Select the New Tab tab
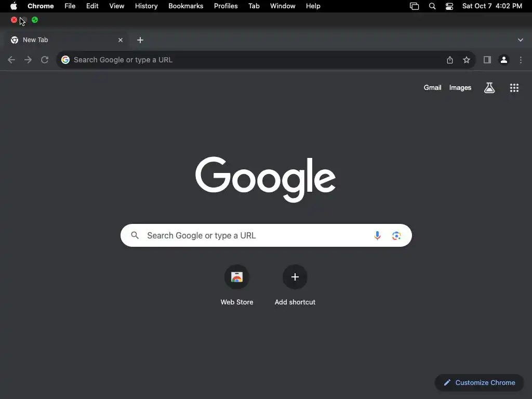The height and width of the screenshot is (399, 532). click(66, 40)
